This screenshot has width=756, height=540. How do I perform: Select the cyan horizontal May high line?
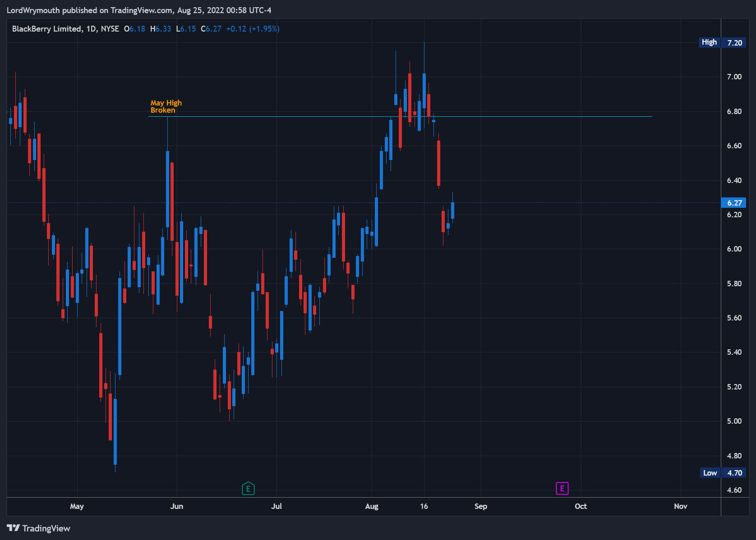(x=400, y=117)
